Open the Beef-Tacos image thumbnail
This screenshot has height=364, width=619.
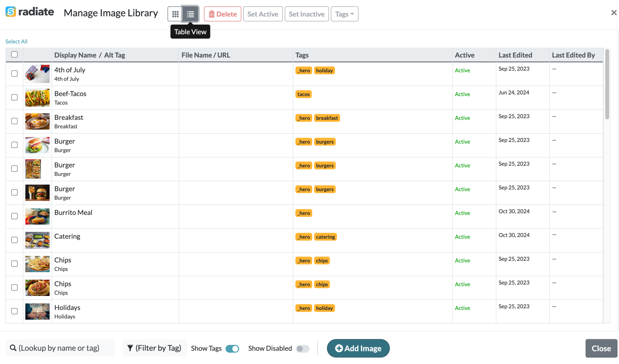tap(37, 98)
